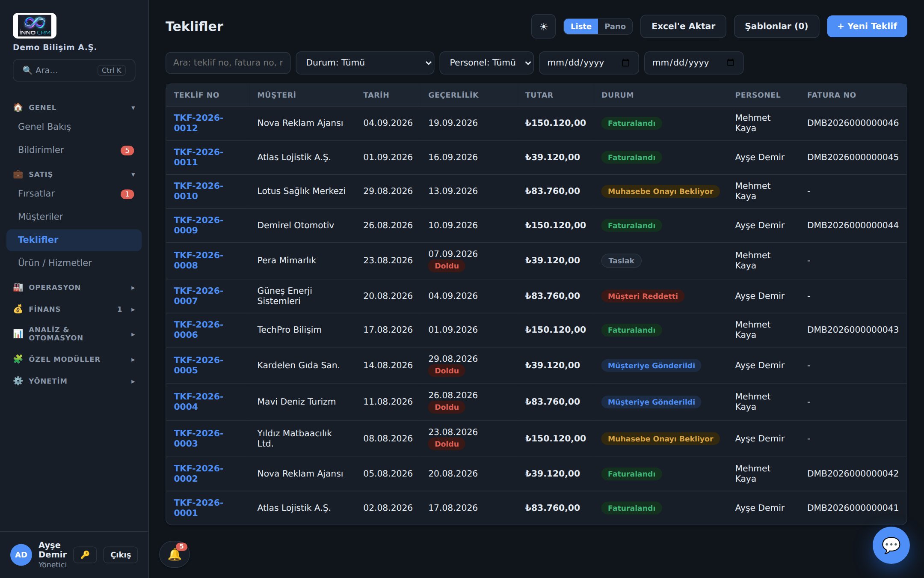Open the Durum: Tümü dropdown
This screenshot has height=578, width=924.
click(365, 63)
